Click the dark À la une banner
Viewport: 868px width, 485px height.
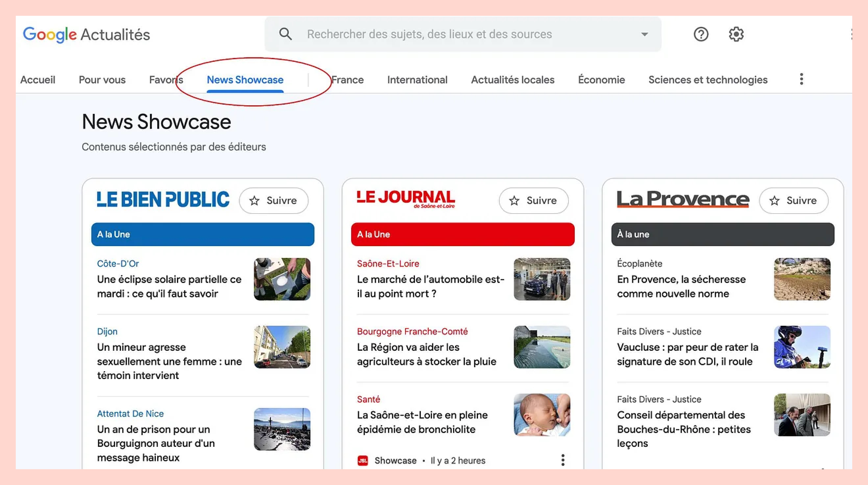pos(723,234)
